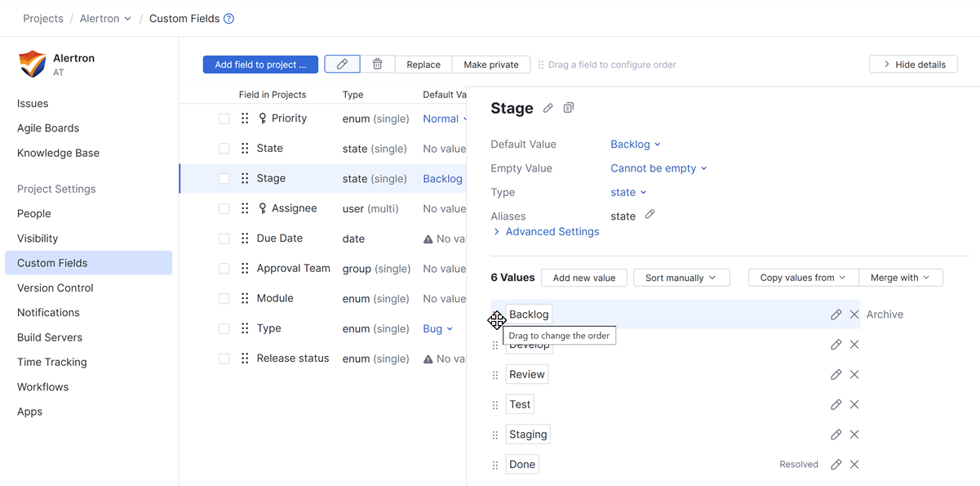Click the trash icon in the fields toolbar
Image resolution: width=980 pixels, height=486 pixels.
(x=376, y=64)
